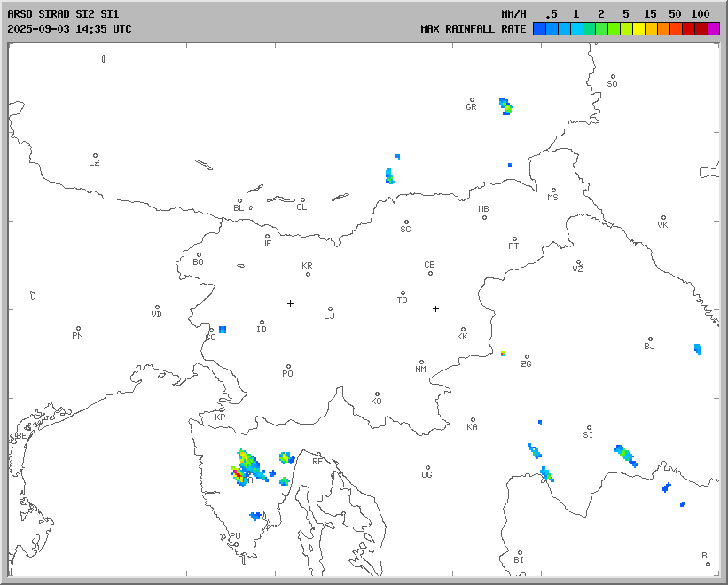Click the BE label on the left edge

(x=21, y=435)
